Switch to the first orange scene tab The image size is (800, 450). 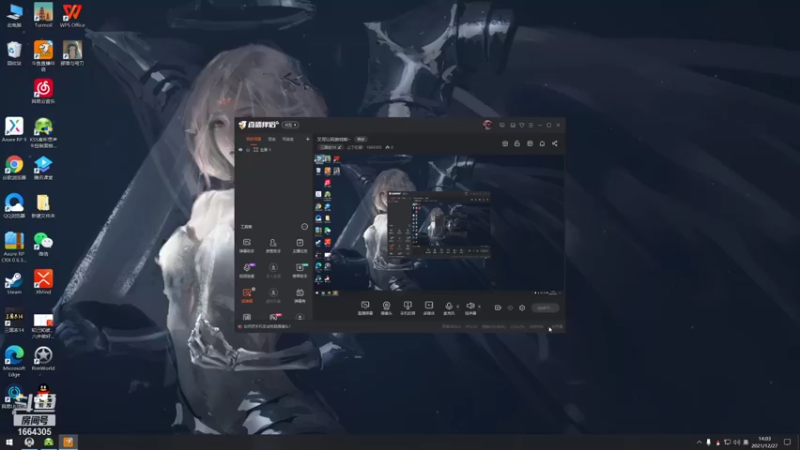(254, 139)
